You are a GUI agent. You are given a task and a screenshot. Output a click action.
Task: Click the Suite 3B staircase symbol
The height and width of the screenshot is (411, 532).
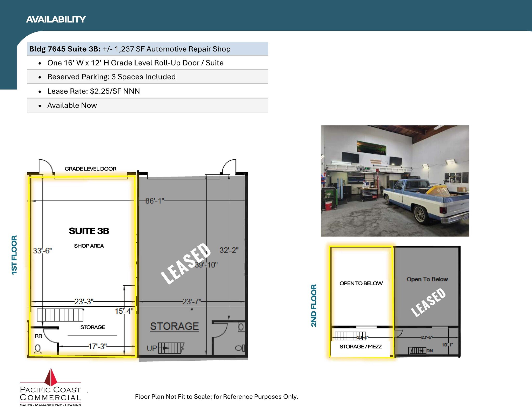(60, 315)
